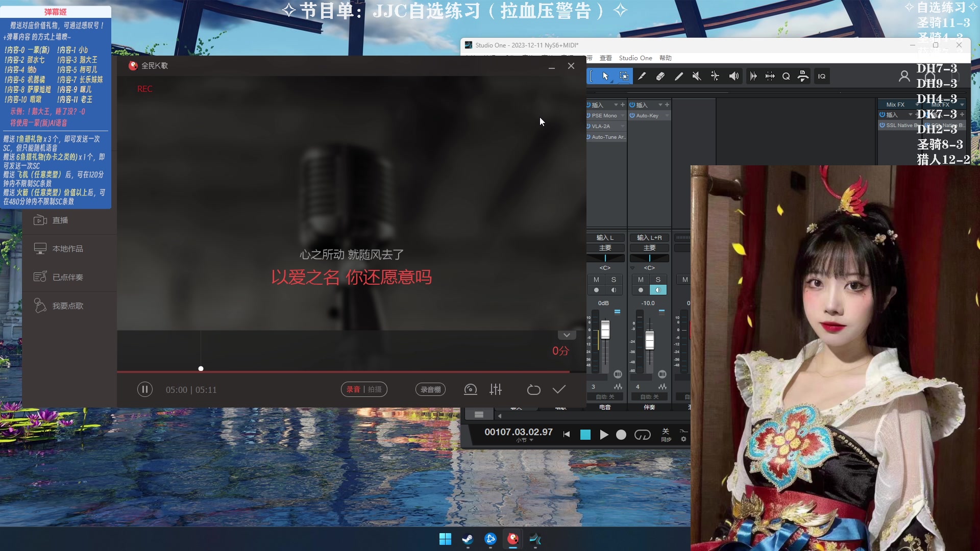Open the 输入 L input selector

(605, 238)
